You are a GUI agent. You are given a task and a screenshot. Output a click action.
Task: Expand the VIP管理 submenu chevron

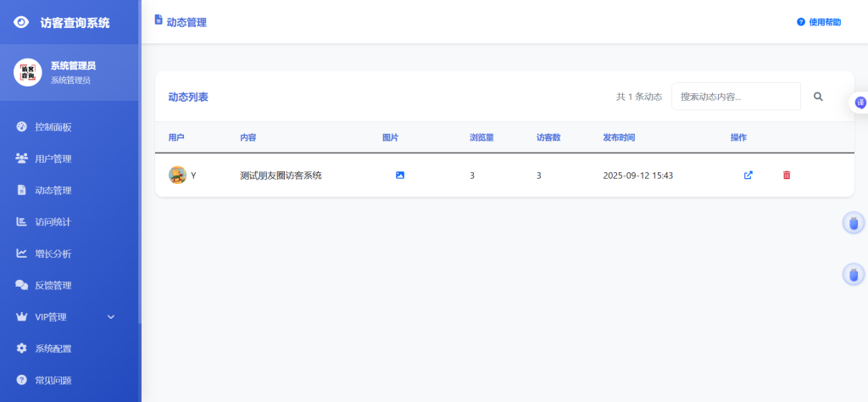pos(111,316)
